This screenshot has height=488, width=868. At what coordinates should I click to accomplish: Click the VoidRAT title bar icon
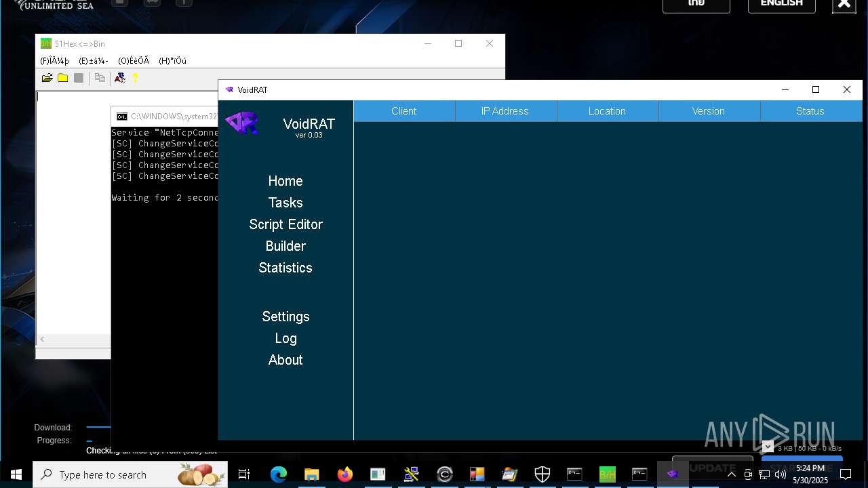coord(229,89)
